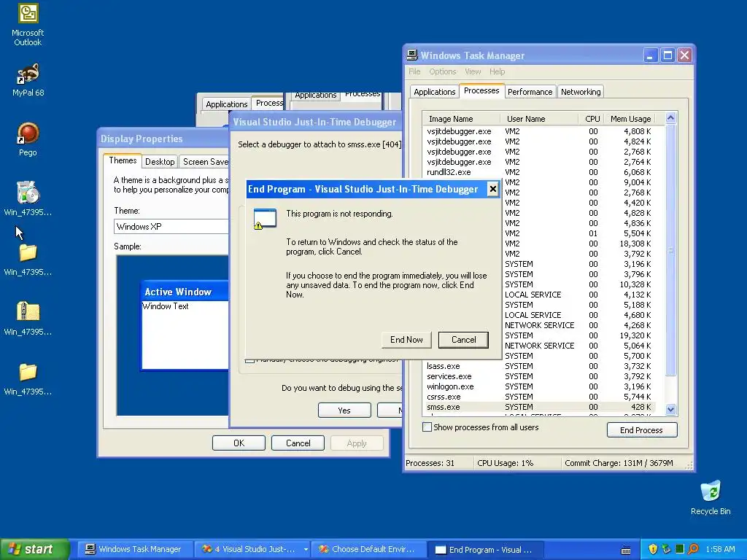
Task: Click Cancel in End Program dialog
Action: click(463, 340)
